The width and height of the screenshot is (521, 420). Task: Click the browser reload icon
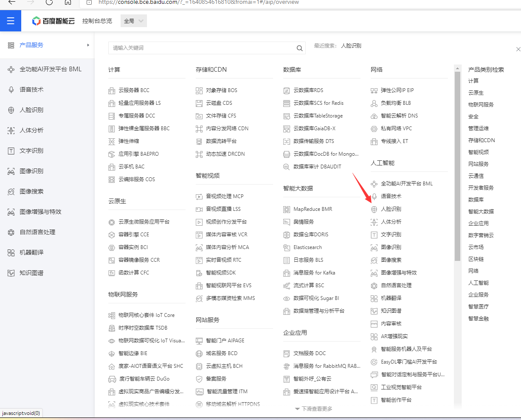[49, 2]
